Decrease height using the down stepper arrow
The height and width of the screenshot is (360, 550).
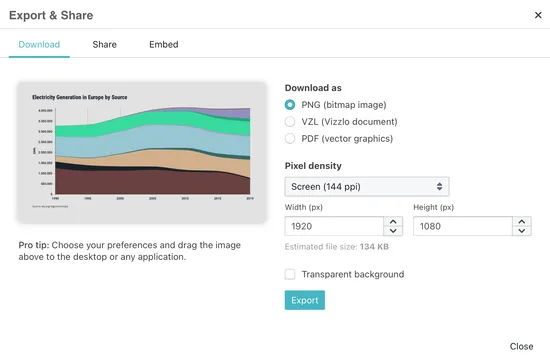(x=522, y=231)
